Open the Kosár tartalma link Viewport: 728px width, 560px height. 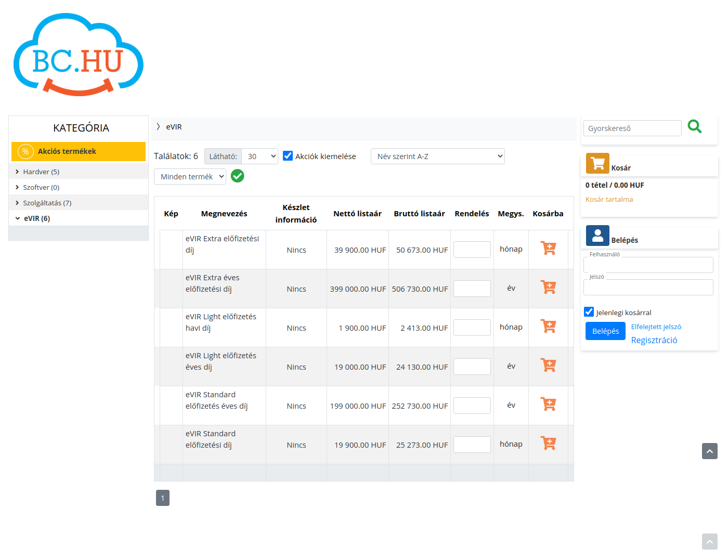[x=609, y=200]
